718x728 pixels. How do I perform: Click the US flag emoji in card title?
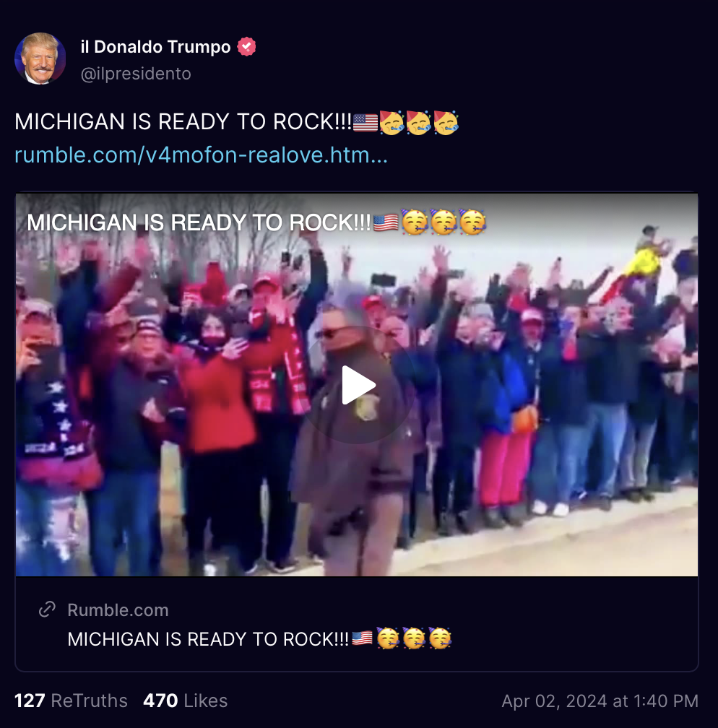point(363,638)
